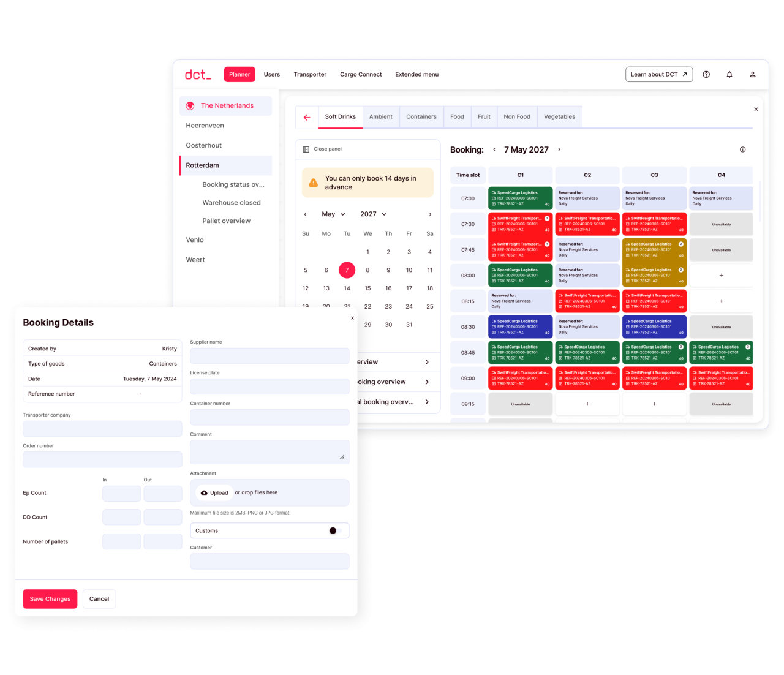Viewport: 784px width, 675px height.
Task: Open the 2027 year dropdown
Action: pyautogui.click(x=373, y=214)
